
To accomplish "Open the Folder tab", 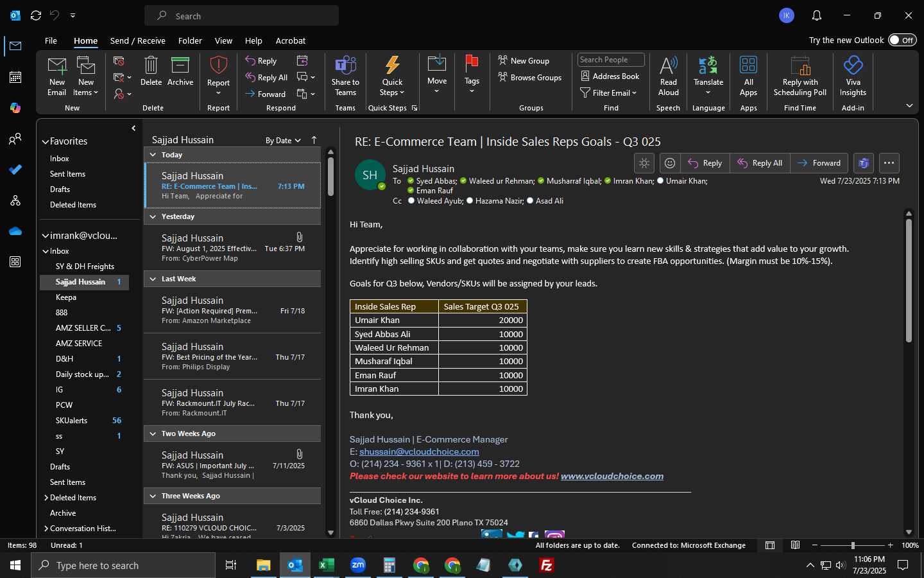I will (x=190, y=40).
